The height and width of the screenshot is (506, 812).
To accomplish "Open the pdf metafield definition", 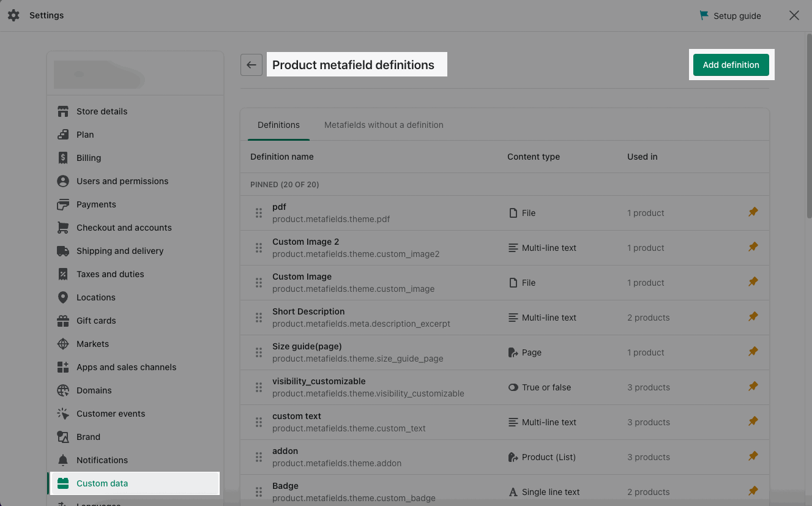I will click(x=505, y=213).
